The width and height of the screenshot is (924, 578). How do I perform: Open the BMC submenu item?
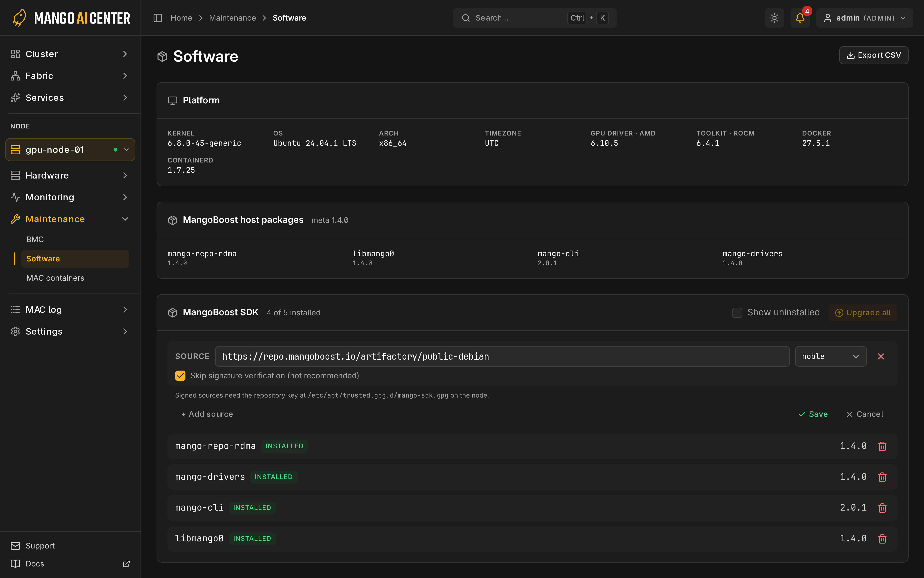click(x=75, y=239)
